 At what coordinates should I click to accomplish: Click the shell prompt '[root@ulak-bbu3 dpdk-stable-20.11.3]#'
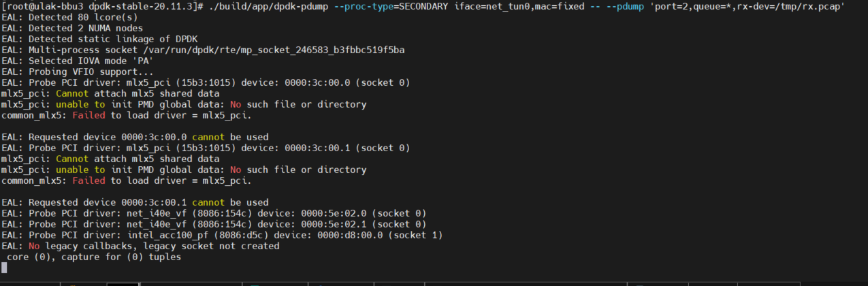pos(102,6)
